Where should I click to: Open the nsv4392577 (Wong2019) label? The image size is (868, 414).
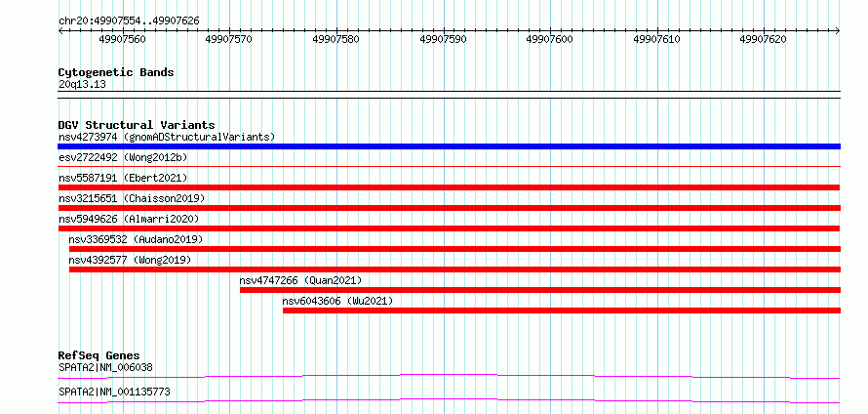click(x=130, y=260)
